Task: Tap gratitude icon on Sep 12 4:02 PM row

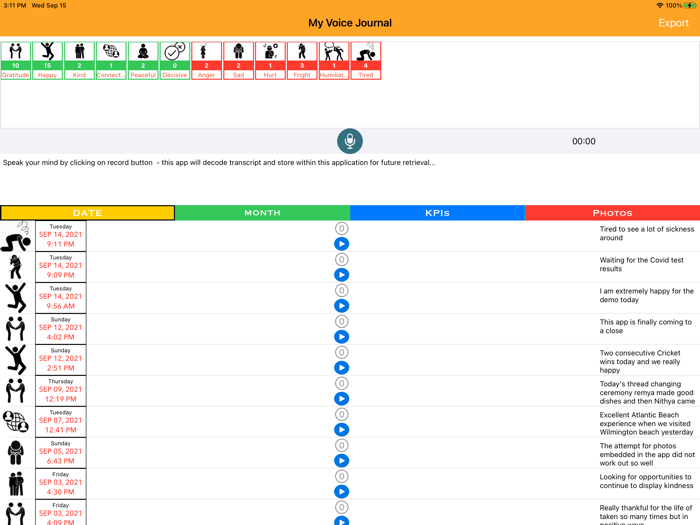Action: tap(16, 329)
